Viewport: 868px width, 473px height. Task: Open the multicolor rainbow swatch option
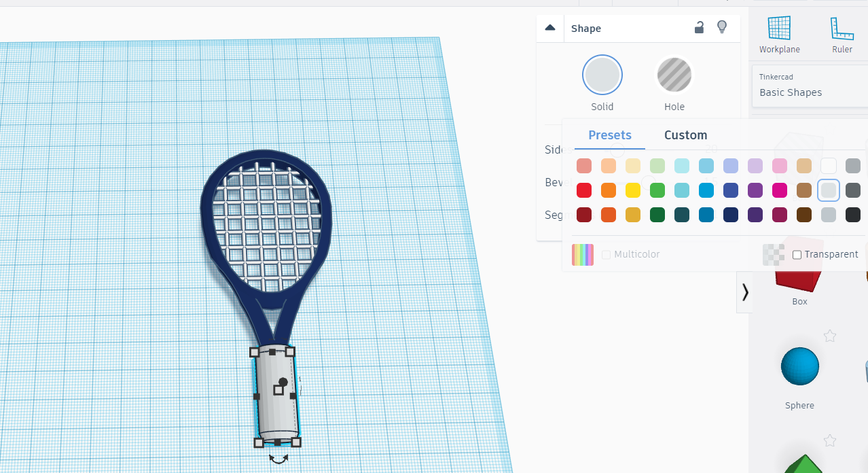pyautogui.click(x=582, y=254)
